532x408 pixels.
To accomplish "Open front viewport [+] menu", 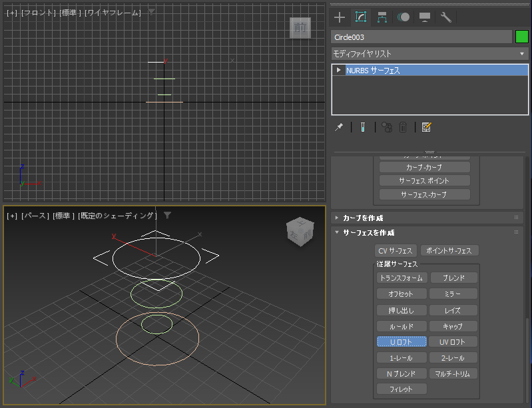I will tap(12, 13).
